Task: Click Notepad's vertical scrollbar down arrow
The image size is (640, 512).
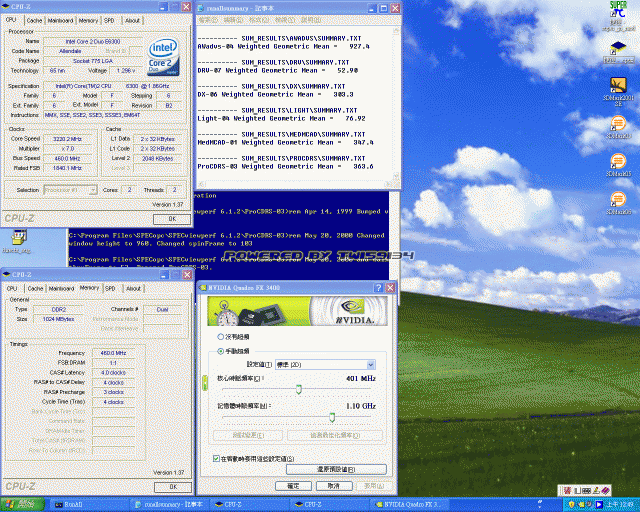Action: (x=396, y=176)
